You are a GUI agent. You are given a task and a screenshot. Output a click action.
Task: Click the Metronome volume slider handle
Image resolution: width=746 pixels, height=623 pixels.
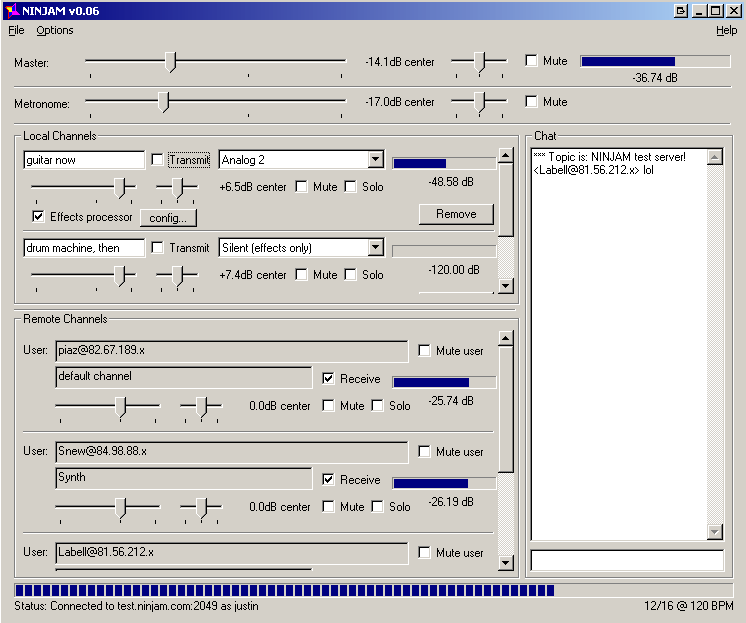(x=164, y=102)
